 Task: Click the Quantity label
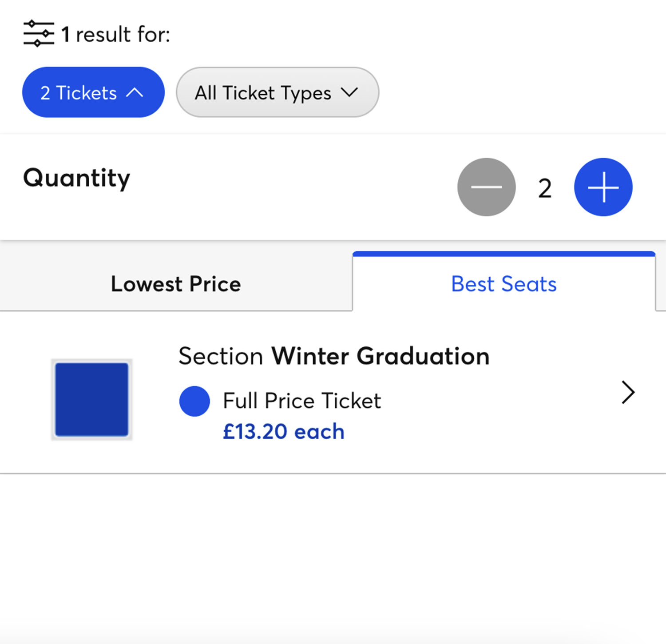tap(77, 179)
